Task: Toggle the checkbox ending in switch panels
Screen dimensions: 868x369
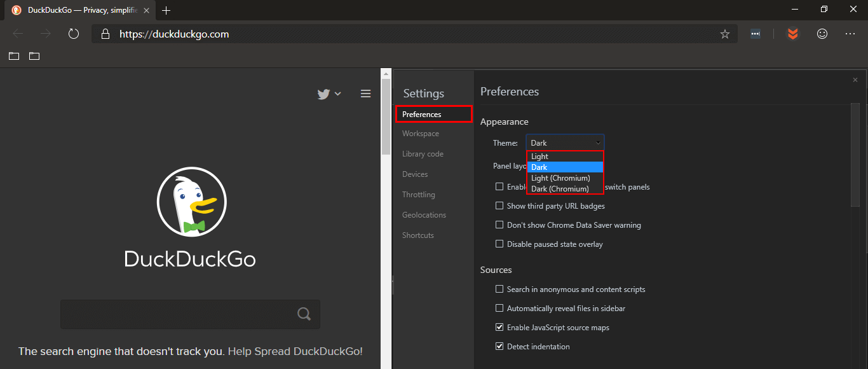Action: click(x=499, y=186)
